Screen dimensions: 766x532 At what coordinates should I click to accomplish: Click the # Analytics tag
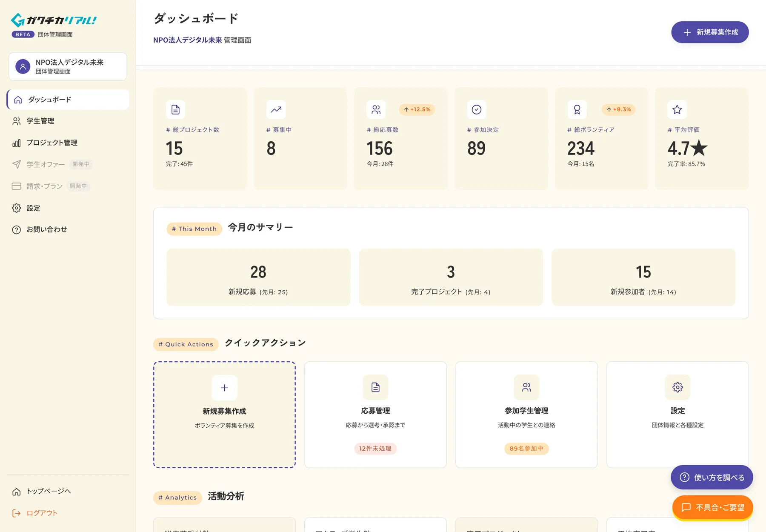point(177,498)
